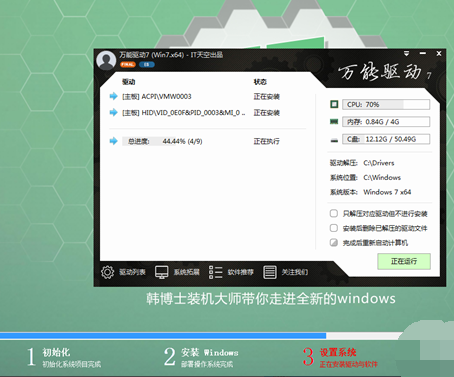Click the orange FINAL badge
454x377 pixels.
point(128,64)
